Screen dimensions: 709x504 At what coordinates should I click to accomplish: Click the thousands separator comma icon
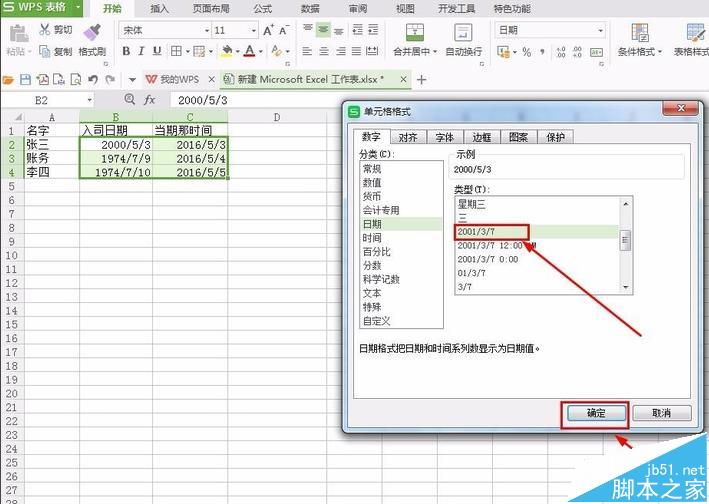pyautogui.click(x=542, y=52)
